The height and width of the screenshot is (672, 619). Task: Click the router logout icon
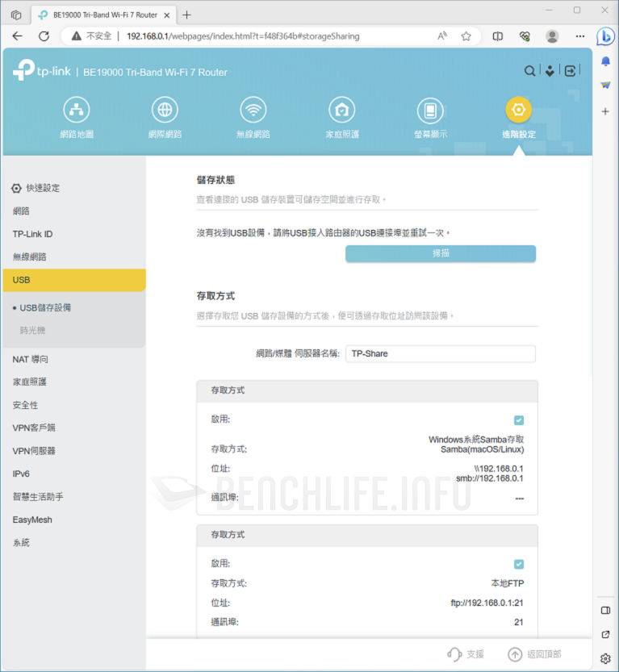pos(570,71)
